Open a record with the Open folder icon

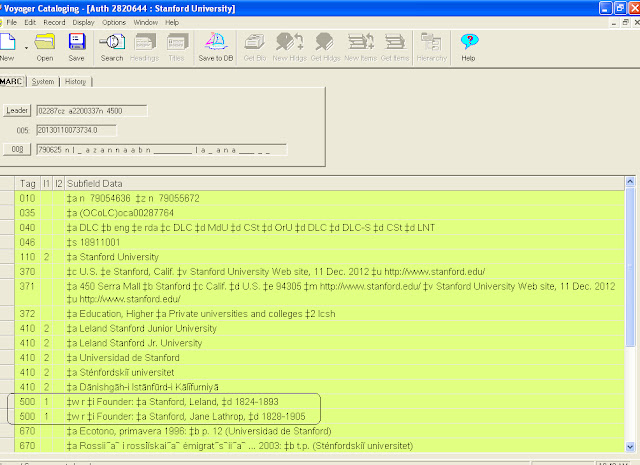tap(44, 47)
